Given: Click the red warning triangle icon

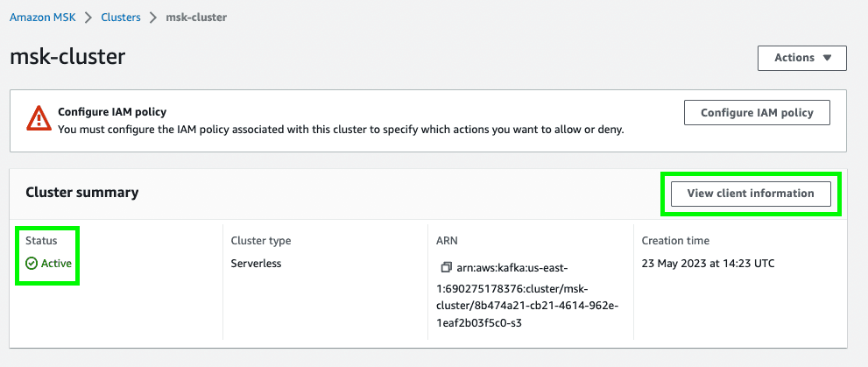Looking at the screenshot, I should pyautogui.click(x=39, y=118).
